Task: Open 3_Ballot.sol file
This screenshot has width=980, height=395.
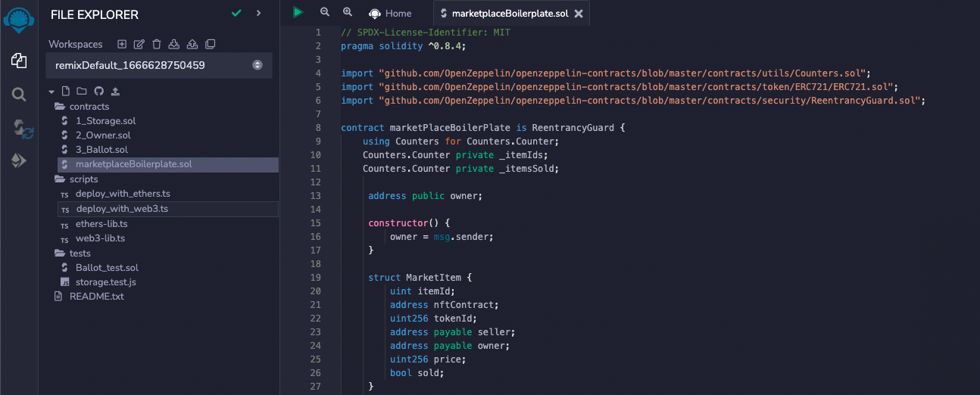Action: pyautogui.click(x=101, y=150)
